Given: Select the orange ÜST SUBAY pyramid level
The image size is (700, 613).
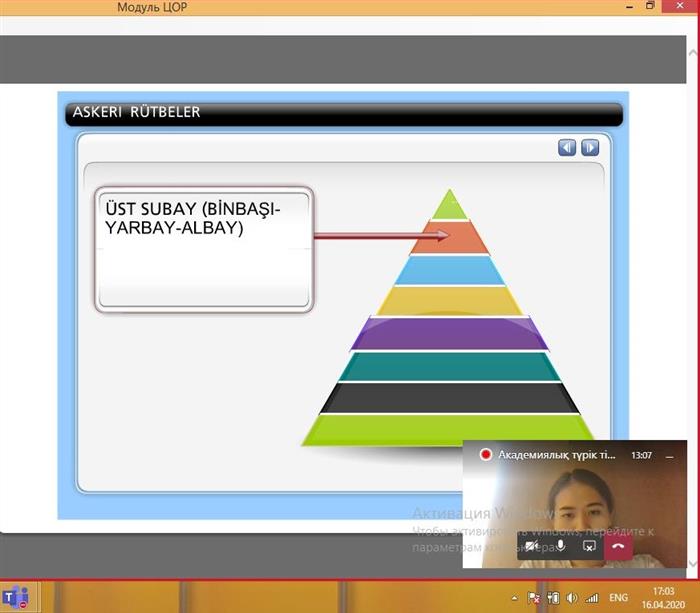Looking at the screenshot, I should [x=449, y=237].
